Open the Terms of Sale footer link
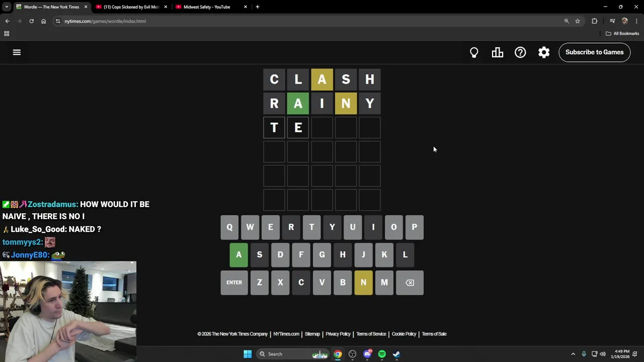This screenshot has width=644, height=362. coord(434,334)
